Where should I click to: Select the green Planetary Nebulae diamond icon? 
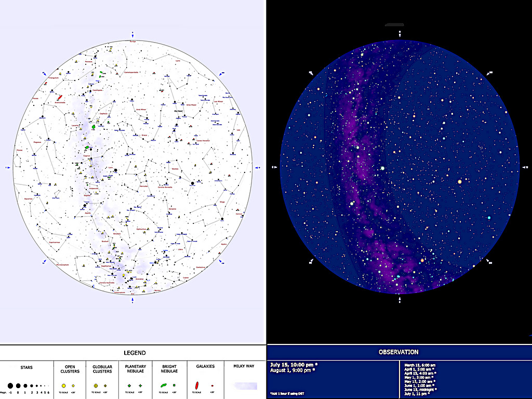tap(129, 385)
